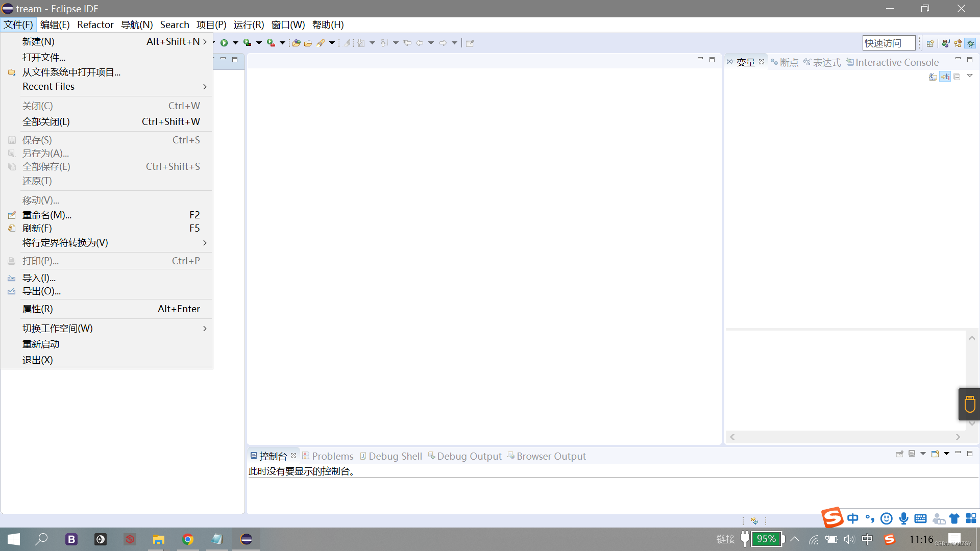Click the Search flashlight toolbar icon
The height and width of the screenshot is (551, 980).
(321, 43)
